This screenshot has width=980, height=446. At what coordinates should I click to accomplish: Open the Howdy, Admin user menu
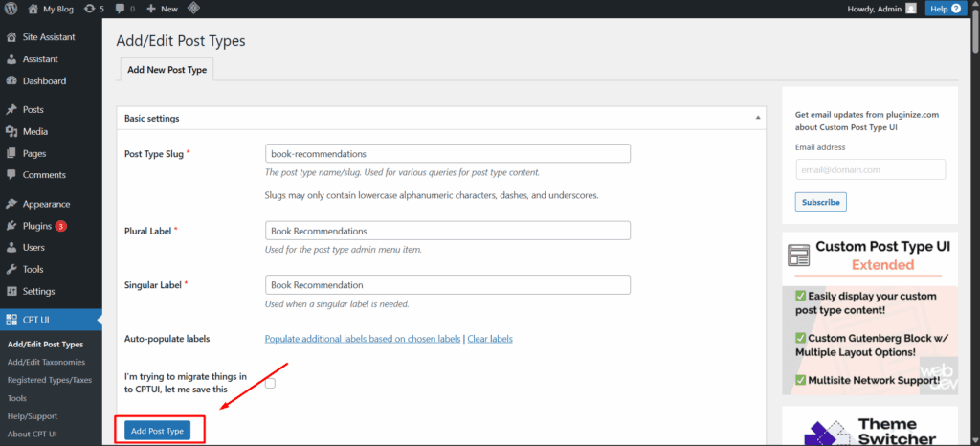[x=880, y=9]
